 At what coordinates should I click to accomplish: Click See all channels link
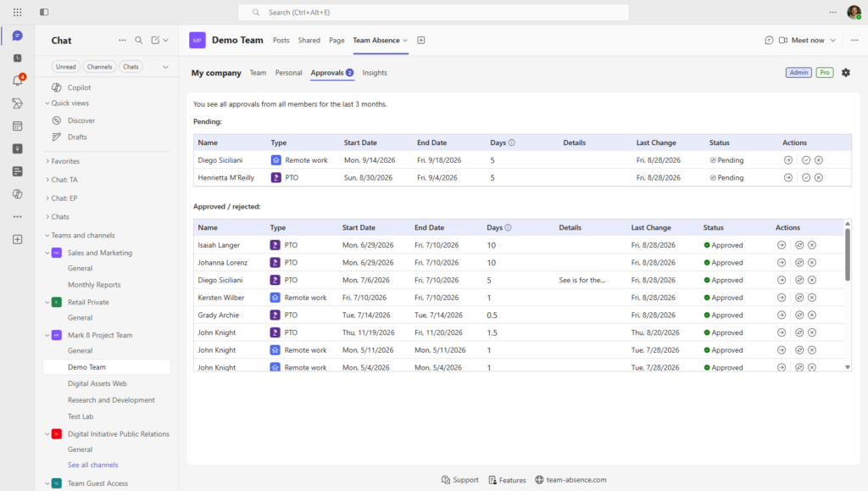93,465
